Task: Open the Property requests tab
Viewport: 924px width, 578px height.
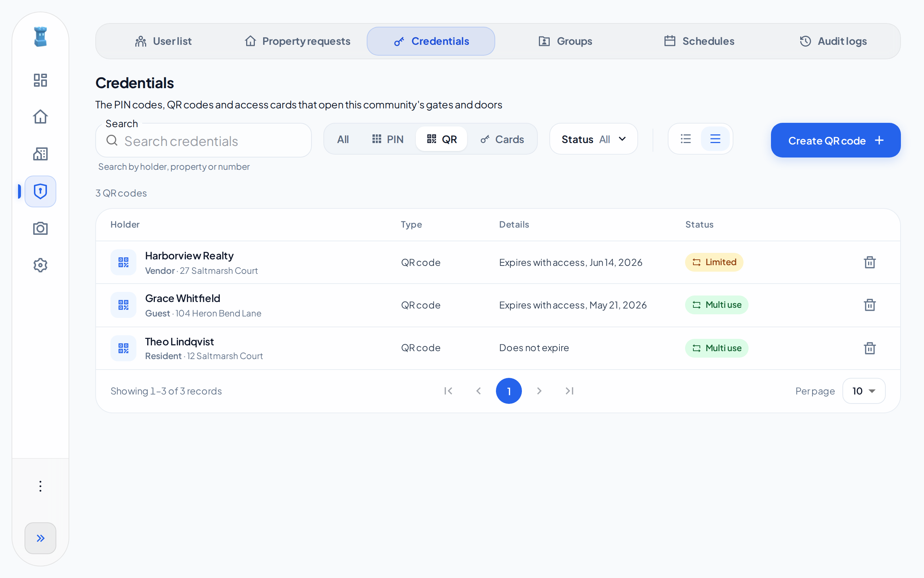Action: pos(297,41)
